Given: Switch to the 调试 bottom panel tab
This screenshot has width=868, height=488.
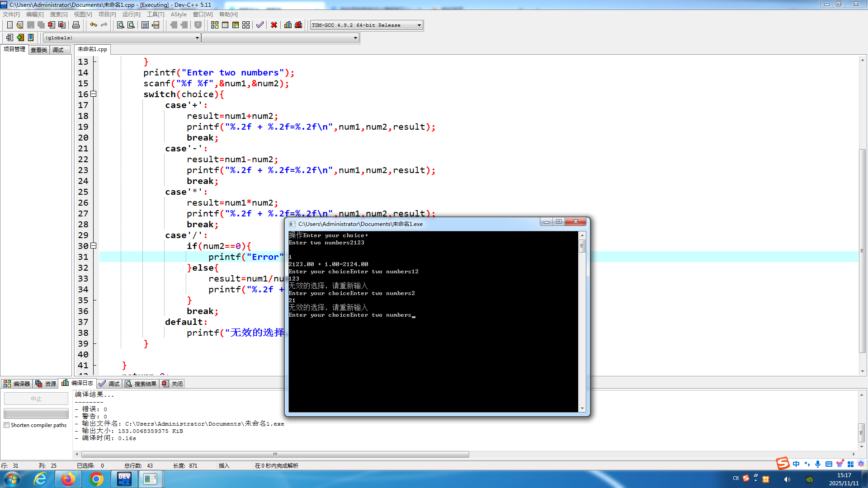Looking at the screenshot, I should 109,384.
